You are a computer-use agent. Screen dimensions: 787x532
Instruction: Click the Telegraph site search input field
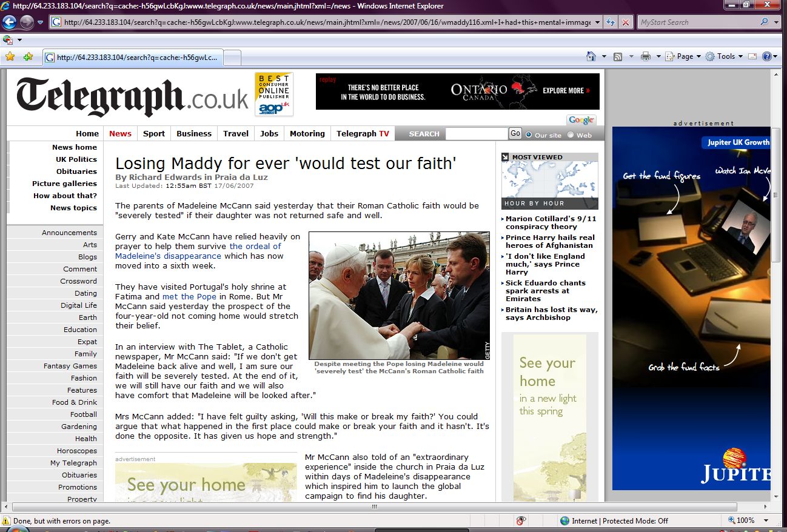click(x=476, y=134)
